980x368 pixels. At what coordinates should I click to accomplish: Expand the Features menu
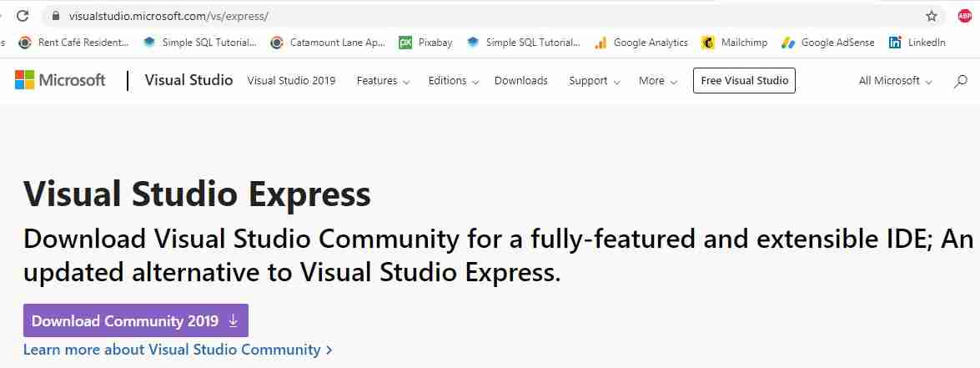(x=383, y=81)
